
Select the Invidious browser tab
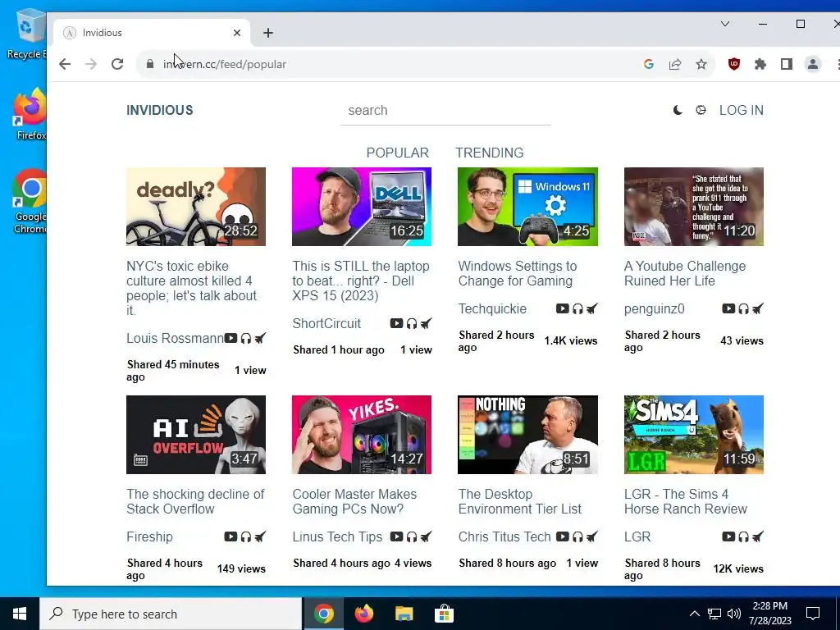(150, 33)
